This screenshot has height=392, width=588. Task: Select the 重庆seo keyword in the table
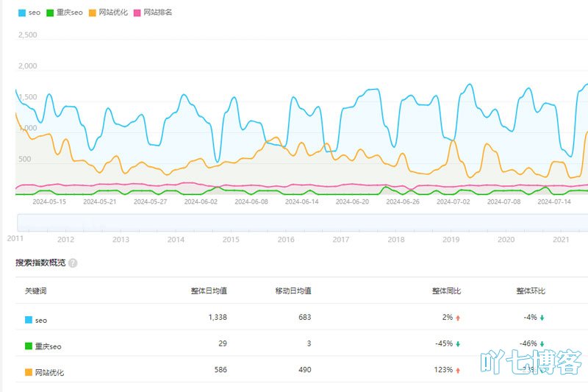(x=48, y=346)
